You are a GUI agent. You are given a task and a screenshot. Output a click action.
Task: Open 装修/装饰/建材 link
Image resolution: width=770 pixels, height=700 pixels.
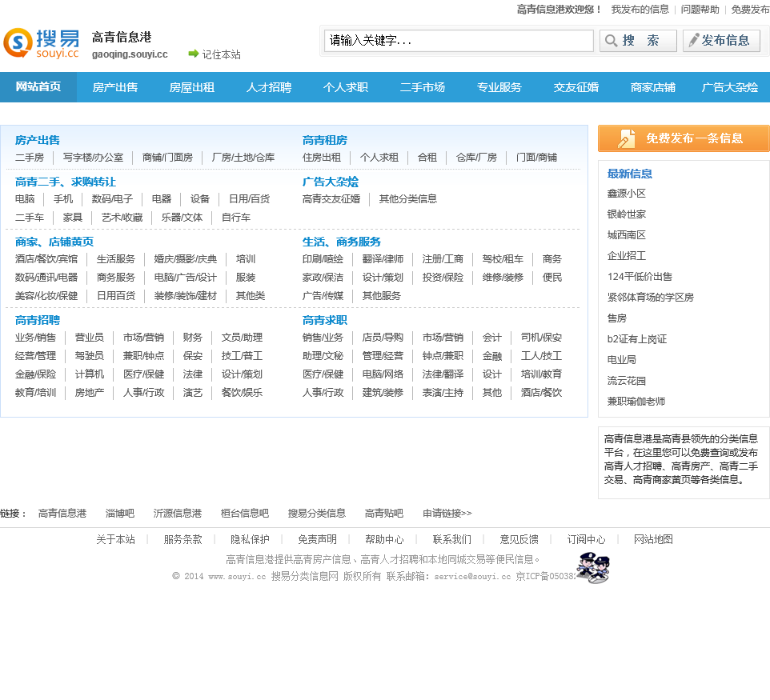click(x=185, y=296)
